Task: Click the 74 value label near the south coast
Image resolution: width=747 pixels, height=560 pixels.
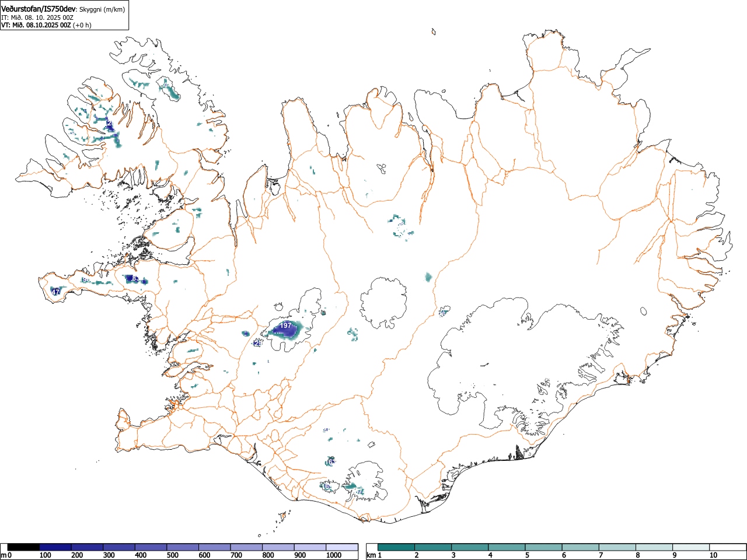Action: [x=360, y=492]
